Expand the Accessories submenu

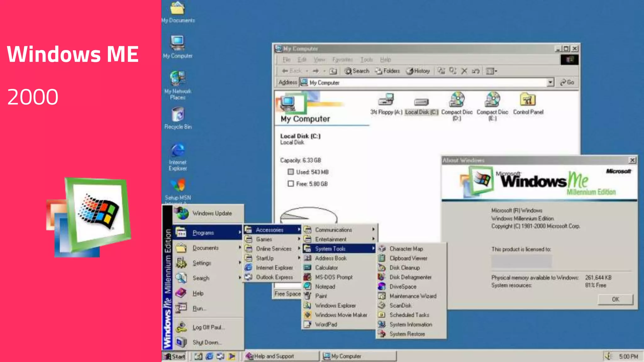pos(272,230)
